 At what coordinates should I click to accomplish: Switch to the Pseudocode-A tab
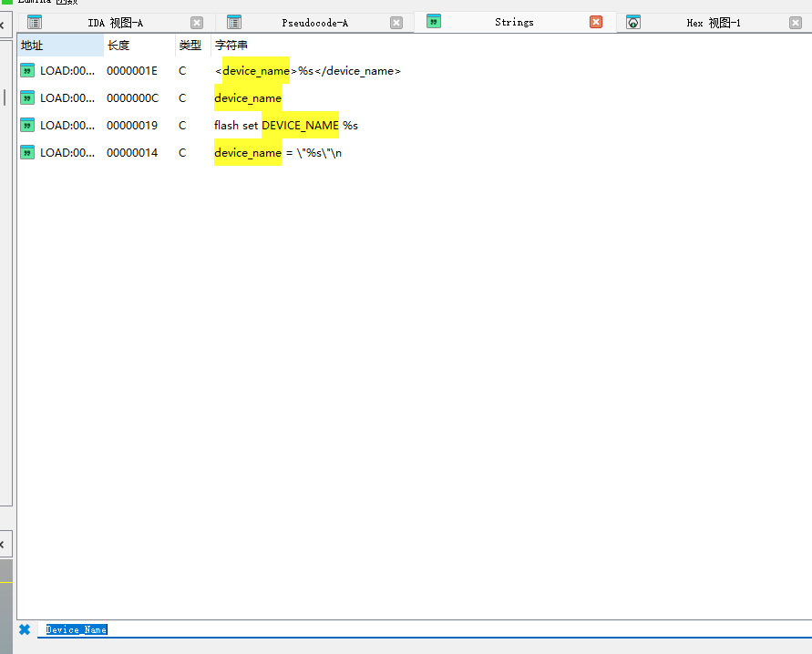tap(314, 23)
